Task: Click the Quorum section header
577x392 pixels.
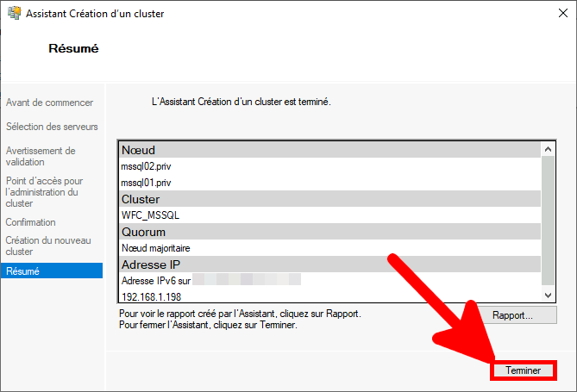Action: tap(330, 232)
